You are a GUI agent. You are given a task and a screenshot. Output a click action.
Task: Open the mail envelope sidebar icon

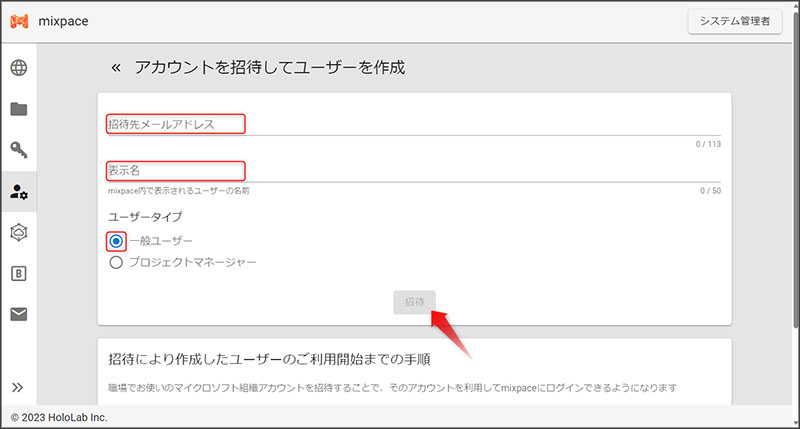(18, 314)
